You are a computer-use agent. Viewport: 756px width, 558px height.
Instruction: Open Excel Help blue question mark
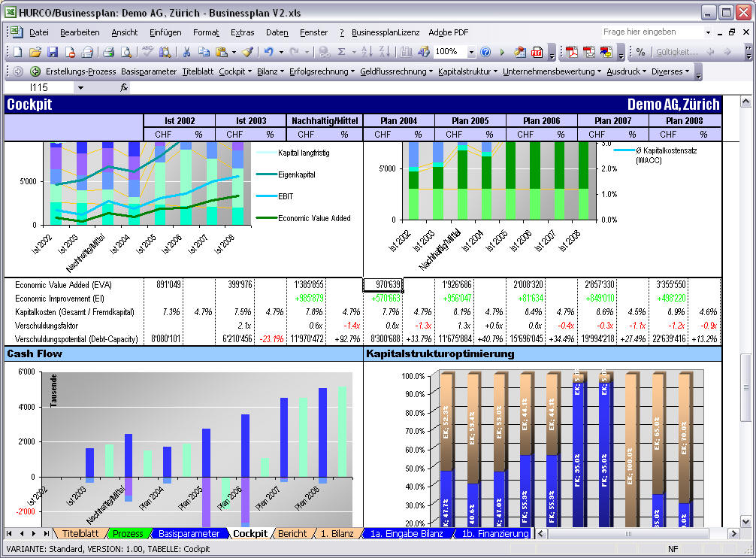tap(485, 52)
